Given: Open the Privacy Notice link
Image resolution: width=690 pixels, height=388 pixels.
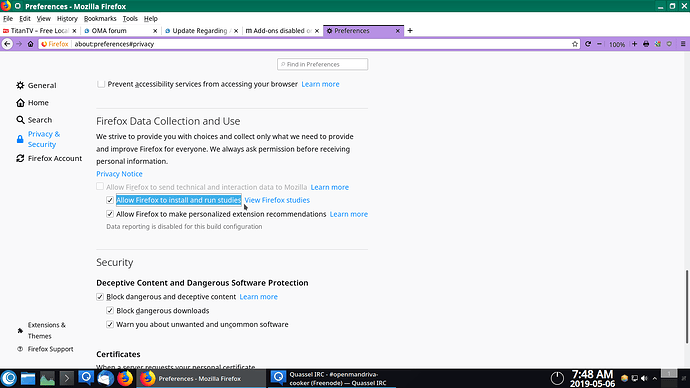Looking at the screenshot, I should [x=119, y=174].
